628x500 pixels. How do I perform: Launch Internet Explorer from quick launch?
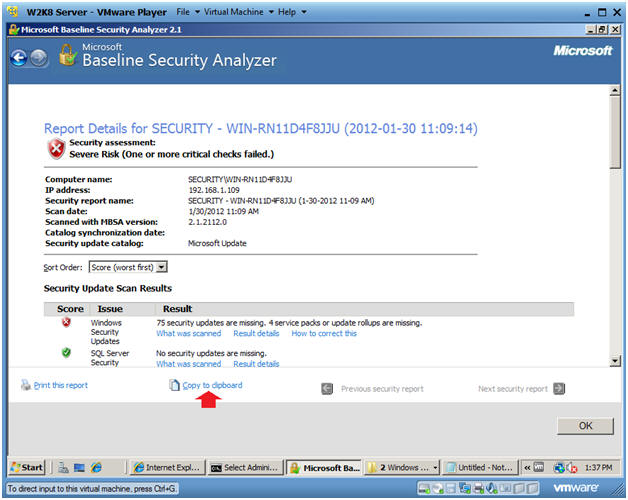(x=96, y=468)
